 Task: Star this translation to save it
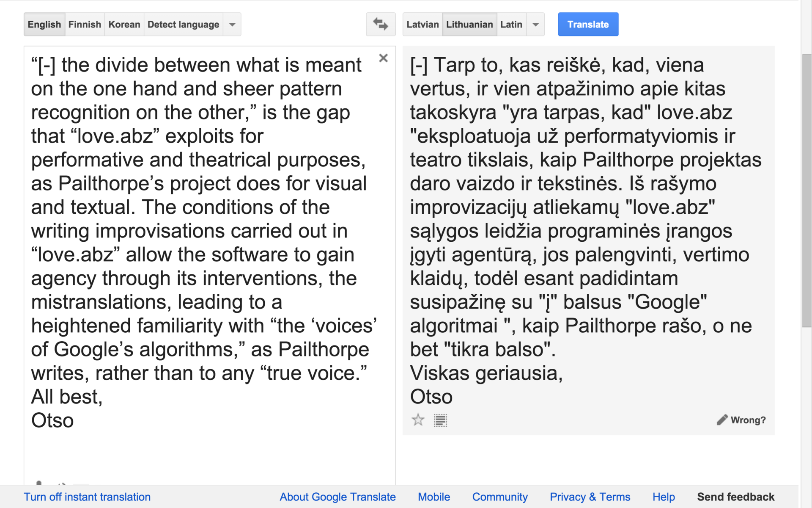pyautogui.click(x=418, y=420)
